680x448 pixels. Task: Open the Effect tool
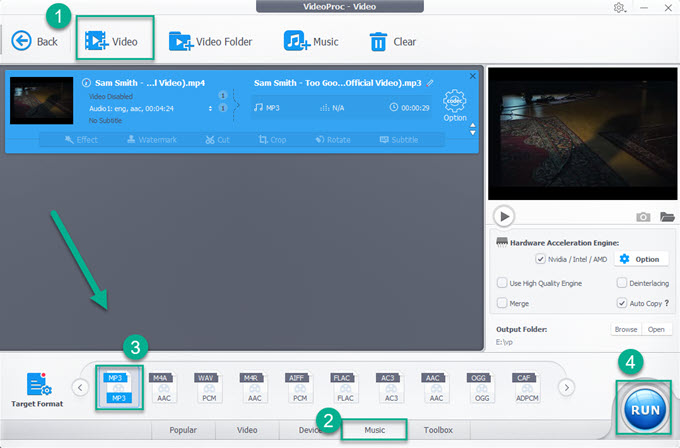coord(81,140)
